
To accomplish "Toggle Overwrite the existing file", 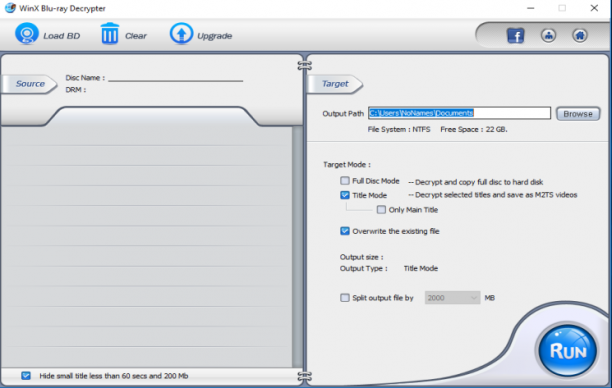I will [x=345, y=231].
